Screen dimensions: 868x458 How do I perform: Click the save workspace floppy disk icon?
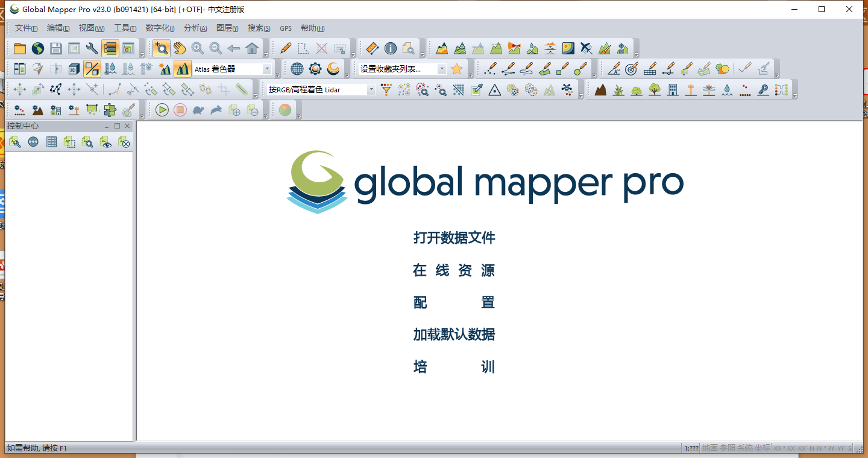point(56,49)
